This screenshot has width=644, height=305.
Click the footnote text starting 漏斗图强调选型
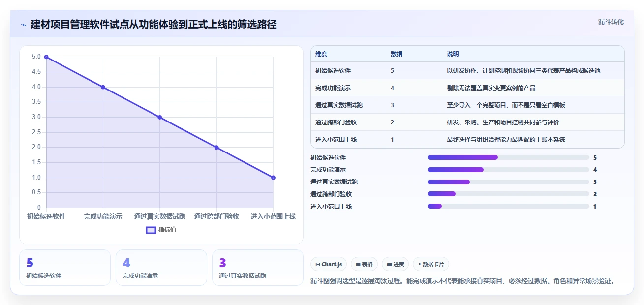[x=462, y=281]
